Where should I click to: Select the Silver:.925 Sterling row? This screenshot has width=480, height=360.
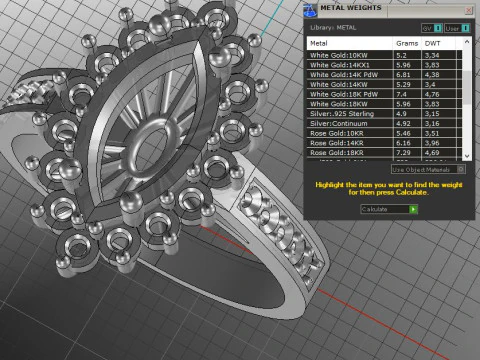pyautogui.click(x=384, y=114)
